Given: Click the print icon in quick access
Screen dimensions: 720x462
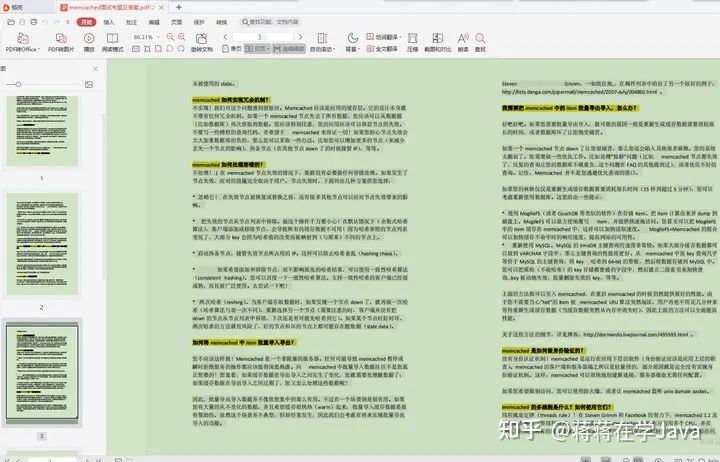Looking at the screenshot, I should (34, 22).
